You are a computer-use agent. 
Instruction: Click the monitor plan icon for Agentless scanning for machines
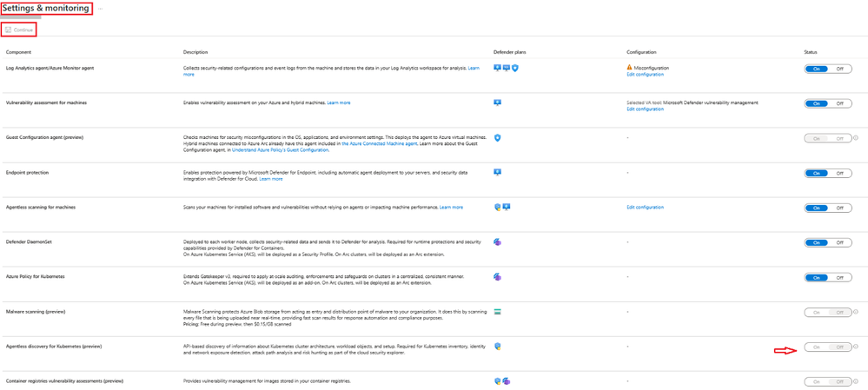coord(506,207)
